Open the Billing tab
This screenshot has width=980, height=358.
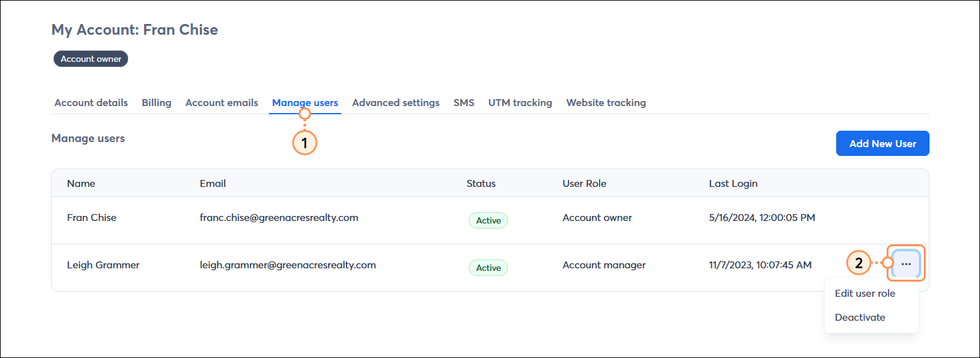click(x=156, y=103)
